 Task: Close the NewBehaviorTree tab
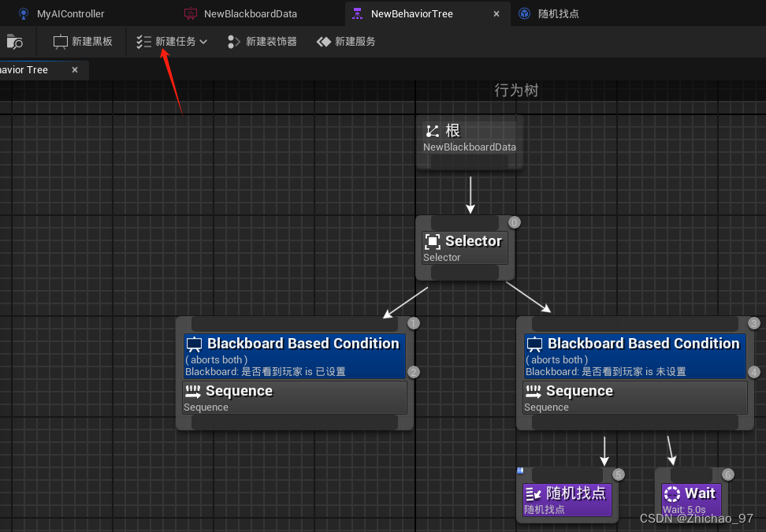(x=496, y=13)
